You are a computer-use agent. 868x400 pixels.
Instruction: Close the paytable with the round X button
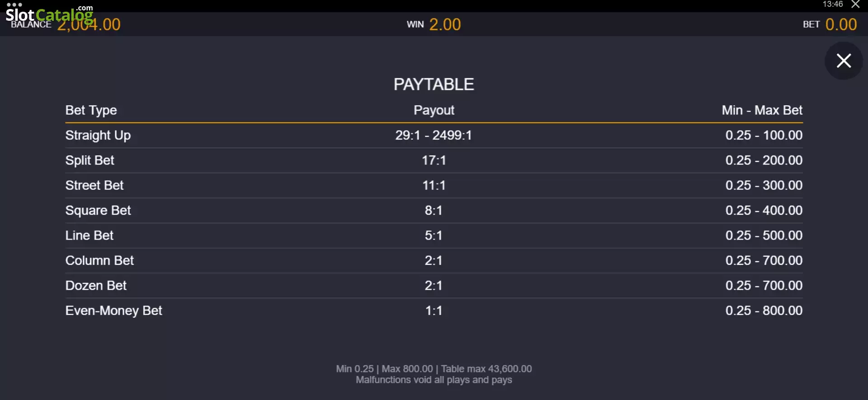844,61
